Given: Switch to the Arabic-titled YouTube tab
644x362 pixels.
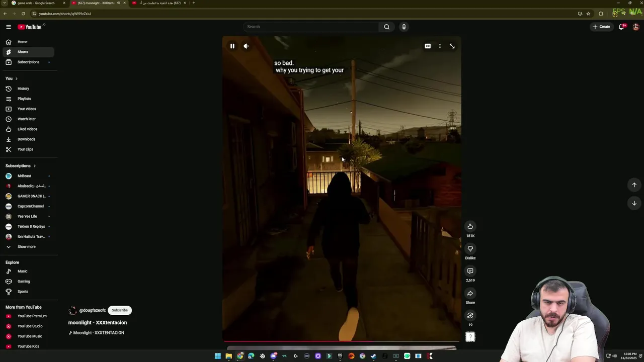Looking at the screenshot, I should pos(160,3).
